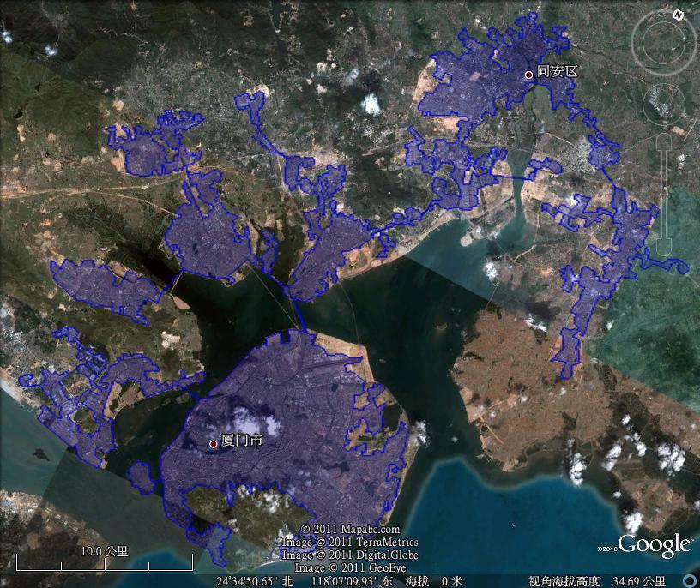Click the 厦门市 city label
This screenshot has width=700, height=588.
tap(242, 442)
